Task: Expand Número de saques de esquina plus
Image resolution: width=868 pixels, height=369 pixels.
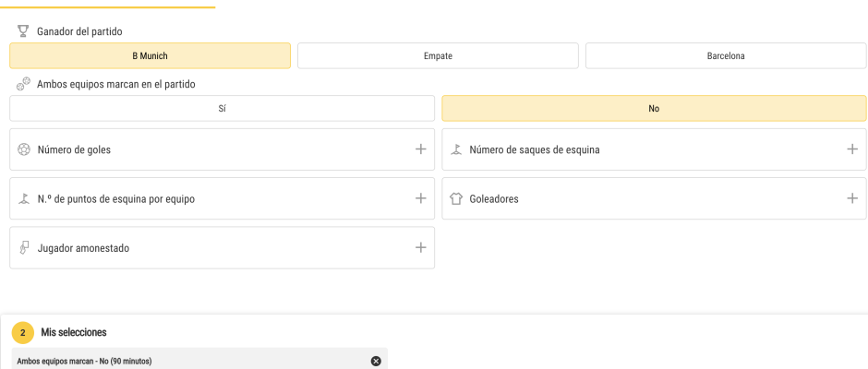Action: (x=852, y=149)
